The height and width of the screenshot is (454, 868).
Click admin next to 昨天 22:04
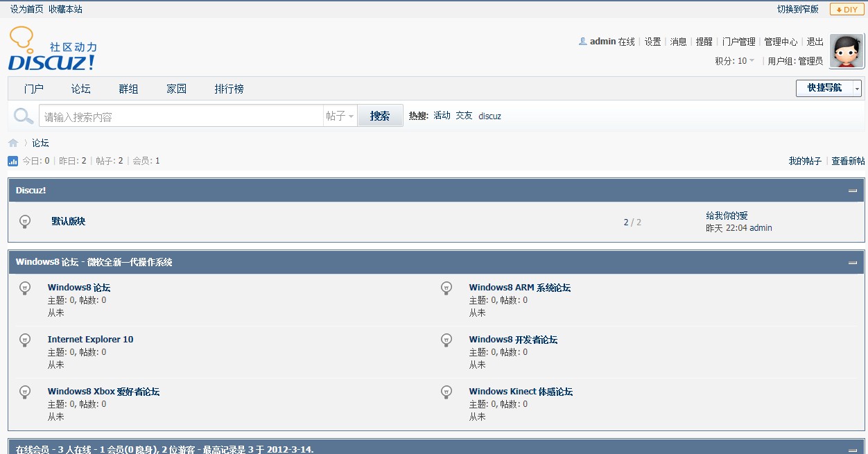(761, 228)
